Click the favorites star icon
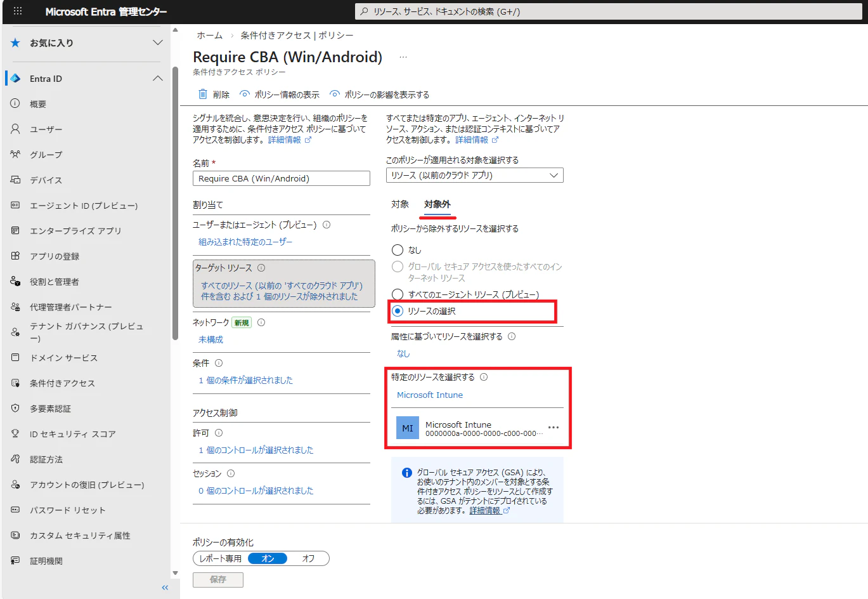Image resolution: width=868 pixels, height=599 pixels. (16, 43)
